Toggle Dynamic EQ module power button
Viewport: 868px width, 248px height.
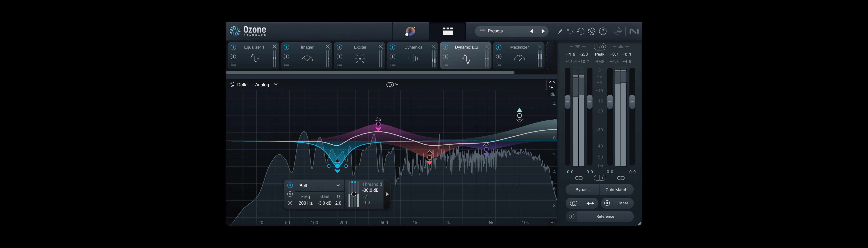tap(446, 47)
